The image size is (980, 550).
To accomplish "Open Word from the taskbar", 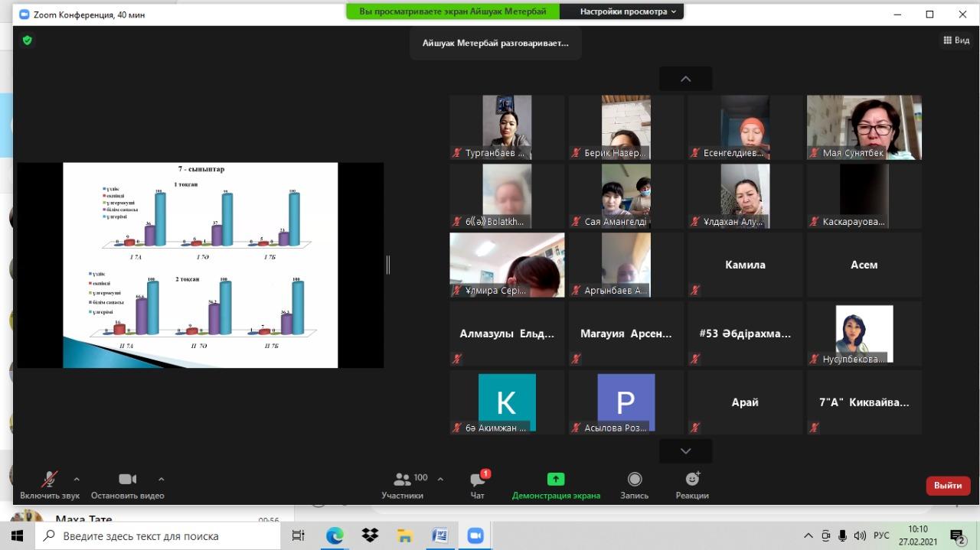I will pos(439,535).
